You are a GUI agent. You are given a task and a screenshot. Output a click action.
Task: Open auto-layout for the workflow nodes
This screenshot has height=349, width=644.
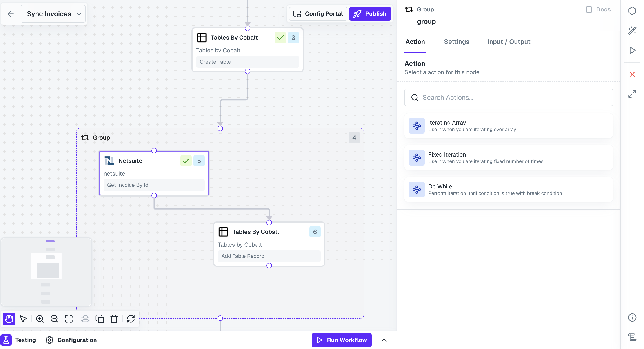[x=85, y=319]
